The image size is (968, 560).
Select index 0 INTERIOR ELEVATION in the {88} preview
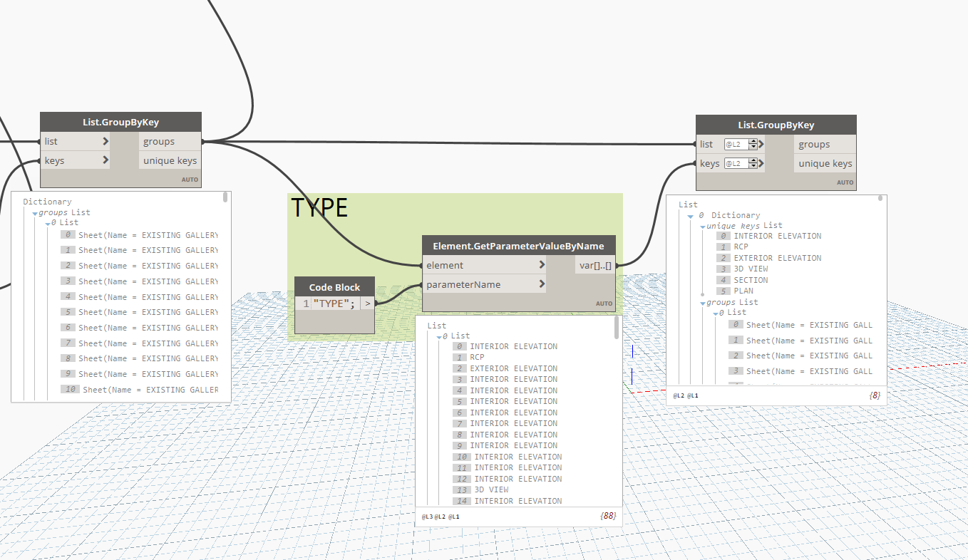tap(505, 346)
